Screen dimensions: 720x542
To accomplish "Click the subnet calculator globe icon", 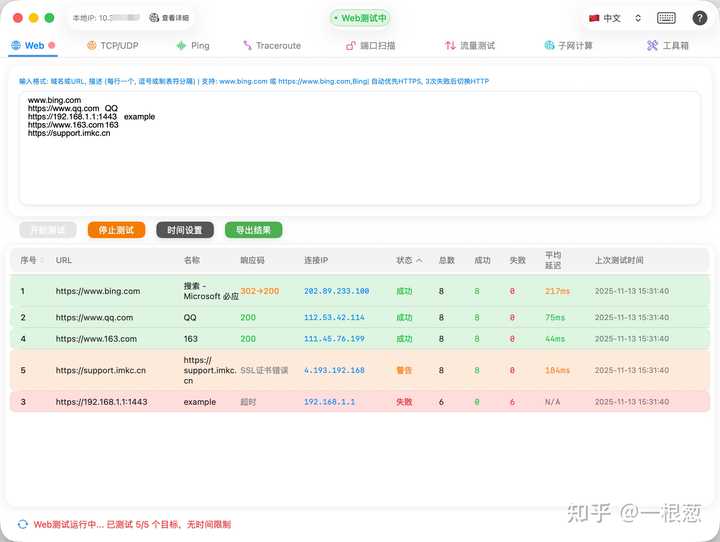I will pos(549,45).
